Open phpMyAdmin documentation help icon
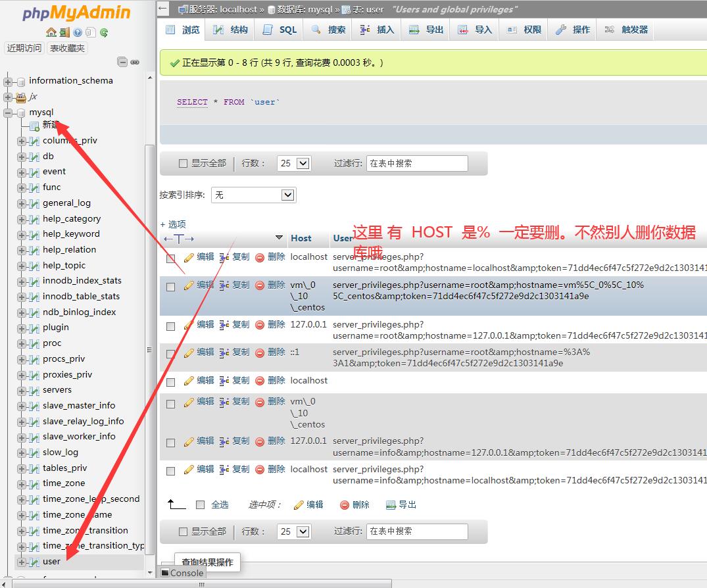The width and height of the screenshot is (707, 588). click(x=78, y=32)
